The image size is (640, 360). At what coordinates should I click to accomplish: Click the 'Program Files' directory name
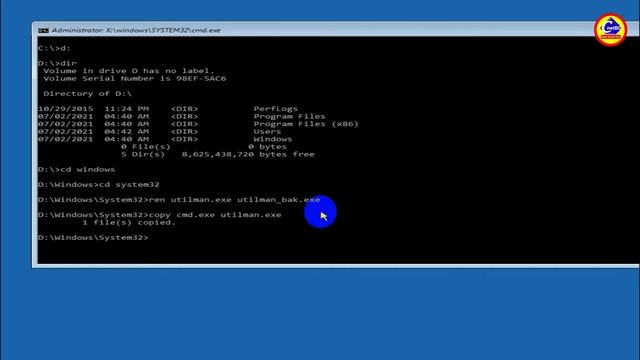(289, 116)
